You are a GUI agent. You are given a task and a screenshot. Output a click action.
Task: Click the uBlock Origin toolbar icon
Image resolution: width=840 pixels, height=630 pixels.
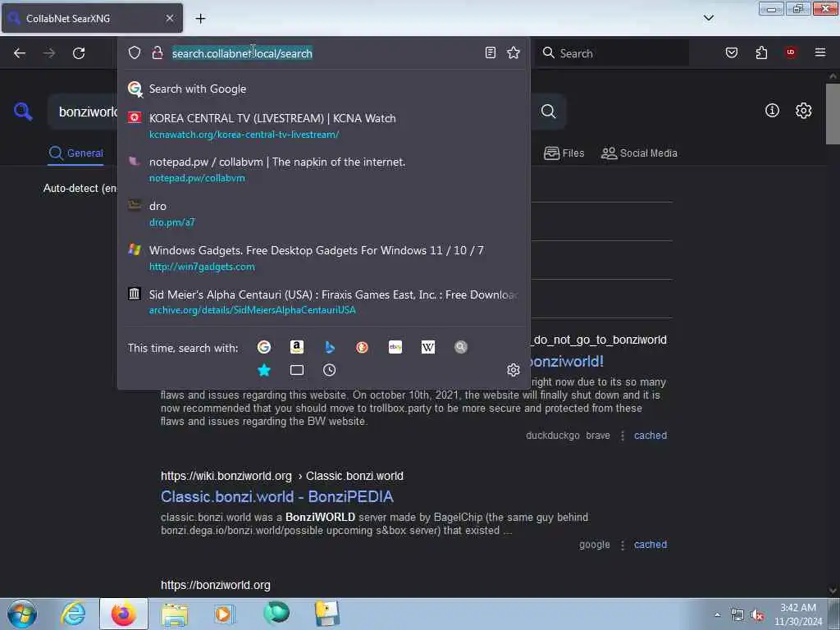790,52
